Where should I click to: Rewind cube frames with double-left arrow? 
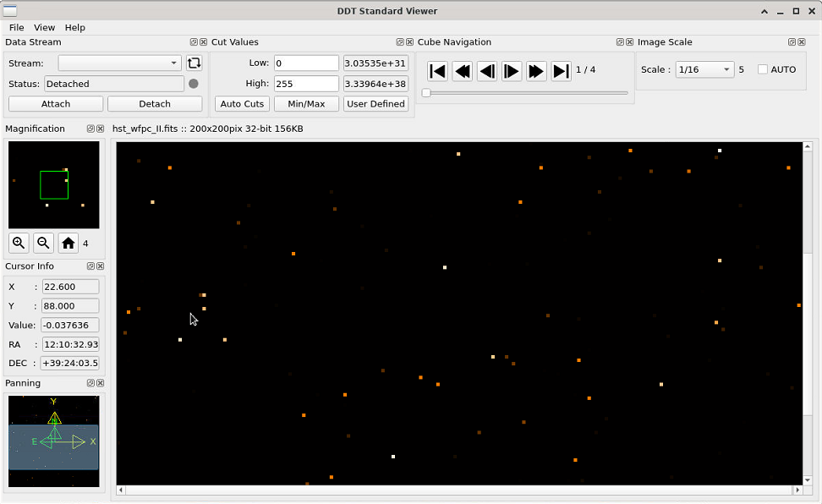click(x=462, y=71)
